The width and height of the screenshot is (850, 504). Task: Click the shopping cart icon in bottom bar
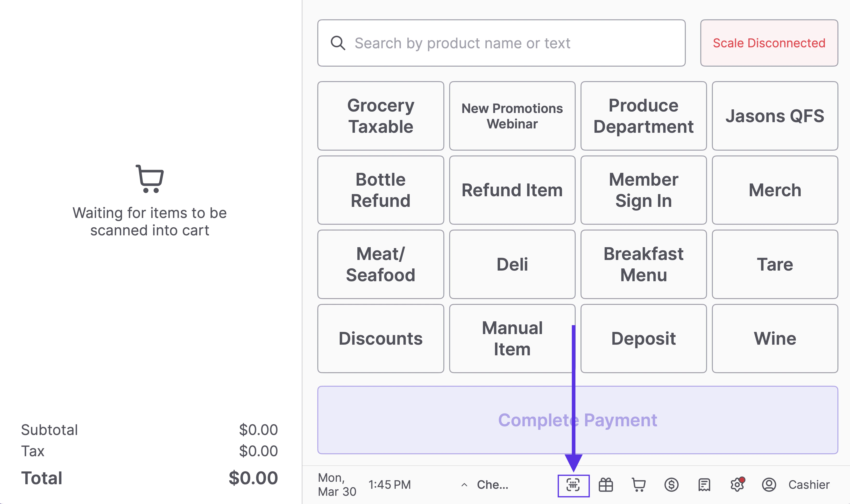click(x=638, y=485)
